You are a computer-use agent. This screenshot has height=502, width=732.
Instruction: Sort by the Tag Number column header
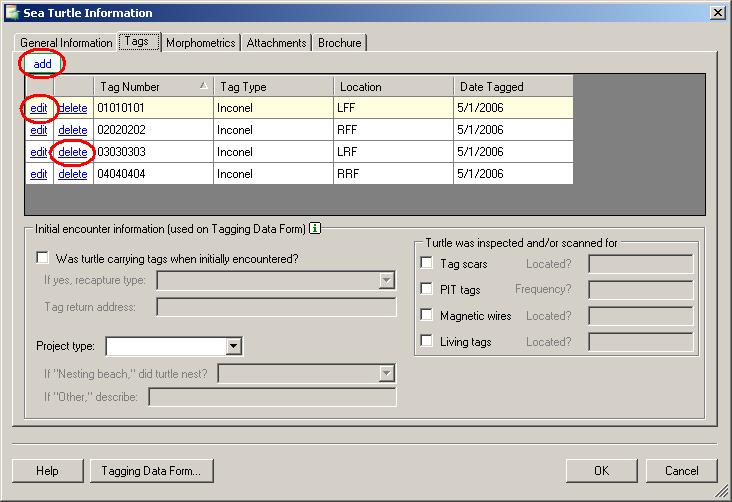150,87
